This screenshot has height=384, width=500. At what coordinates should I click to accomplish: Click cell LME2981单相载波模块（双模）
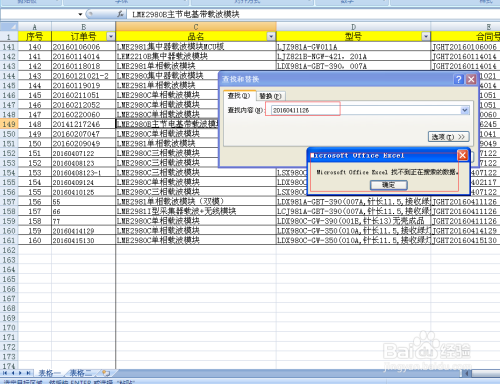196,202
